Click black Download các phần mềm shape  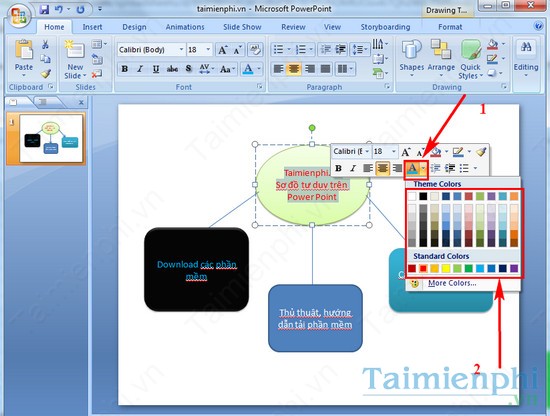(196, 269)
